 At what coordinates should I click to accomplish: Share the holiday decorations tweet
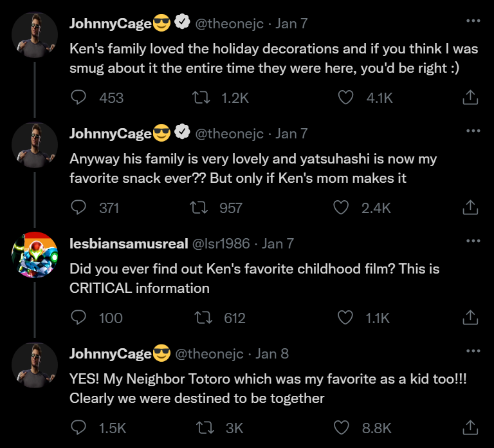470,98
